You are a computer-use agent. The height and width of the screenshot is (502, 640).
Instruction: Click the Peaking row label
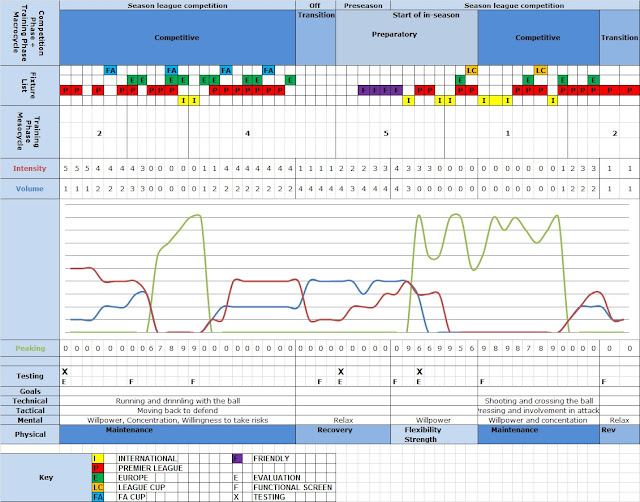tap(30, 348)
